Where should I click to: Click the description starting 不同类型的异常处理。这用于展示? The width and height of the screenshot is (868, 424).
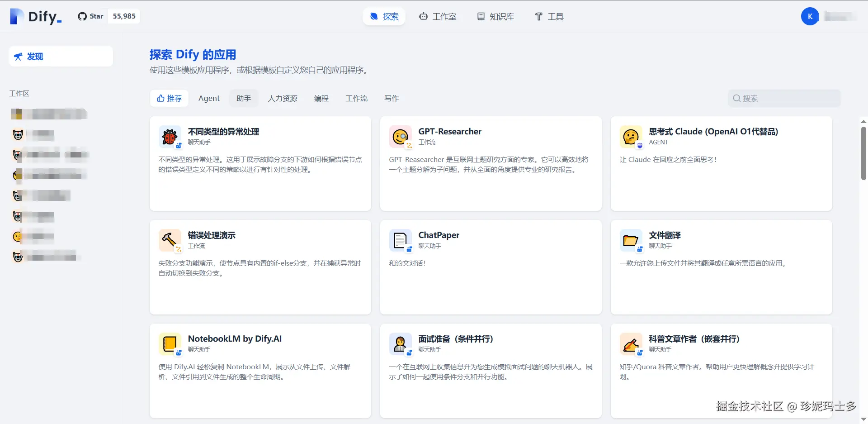pyautogui.click(x=260, y=165)
